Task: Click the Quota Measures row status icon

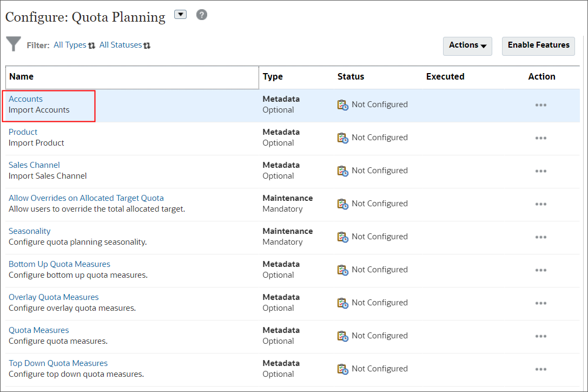Action: [x=343, y=336]
